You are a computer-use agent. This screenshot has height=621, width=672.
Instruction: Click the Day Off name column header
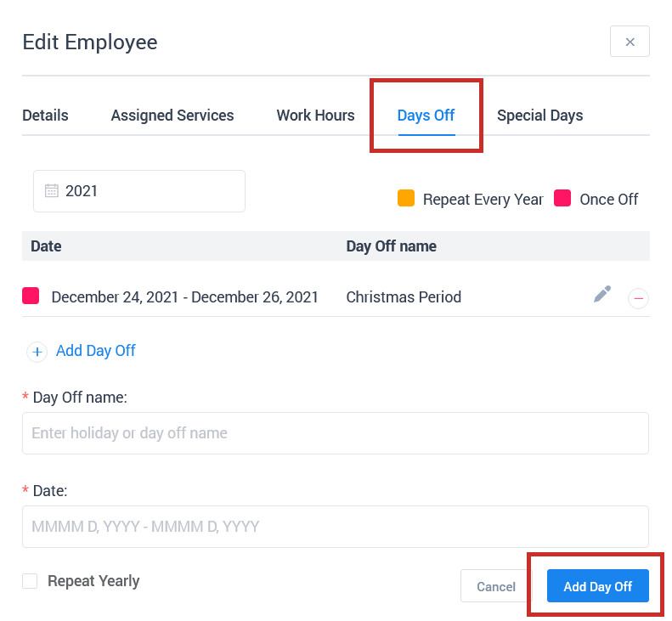coord(392,246)
